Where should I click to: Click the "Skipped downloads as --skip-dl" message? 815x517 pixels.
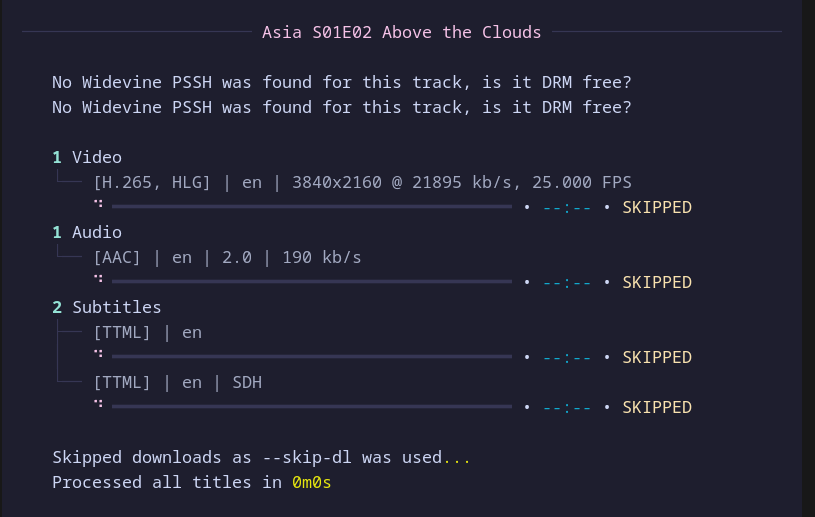click(x=247, y=457)
